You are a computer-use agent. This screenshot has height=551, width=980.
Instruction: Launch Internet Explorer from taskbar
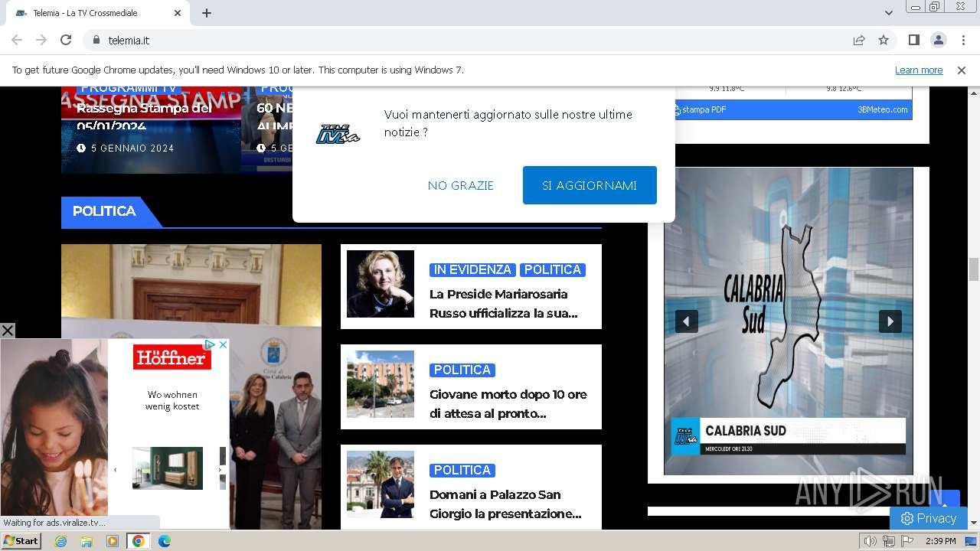pyautogui.click(x=61, y=541)
